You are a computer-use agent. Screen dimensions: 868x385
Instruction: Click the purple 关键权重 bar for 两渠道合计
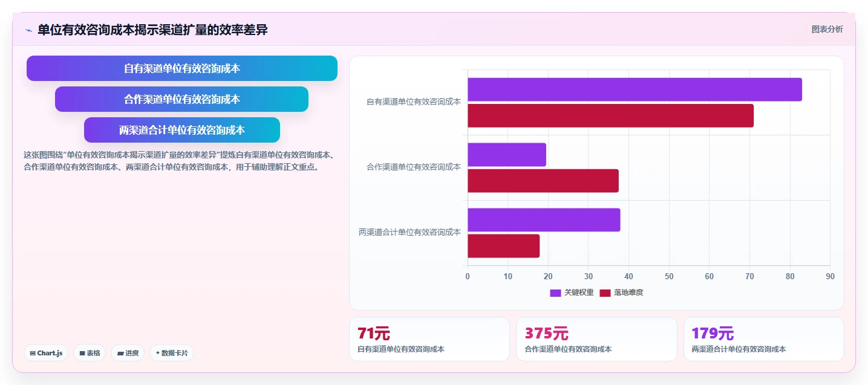[x=544, y=220]
